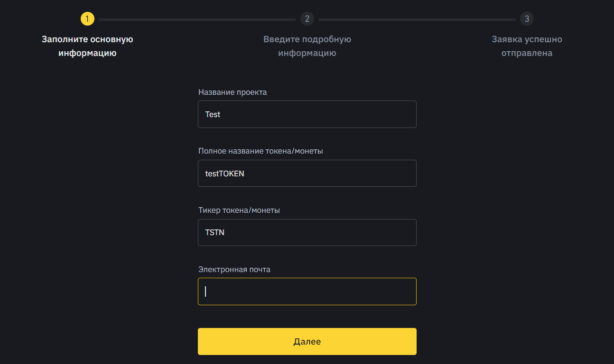
Task: Click the label Заполните основную информацию
Action: click(87, 46)
